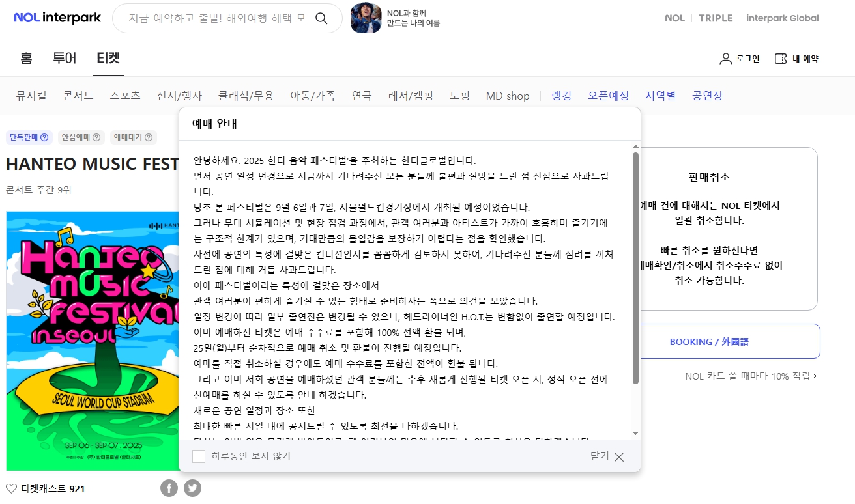This screenshot has width=855, height=504.
Task: Open the 랭킹 link
Action: (x=561, y=96)
